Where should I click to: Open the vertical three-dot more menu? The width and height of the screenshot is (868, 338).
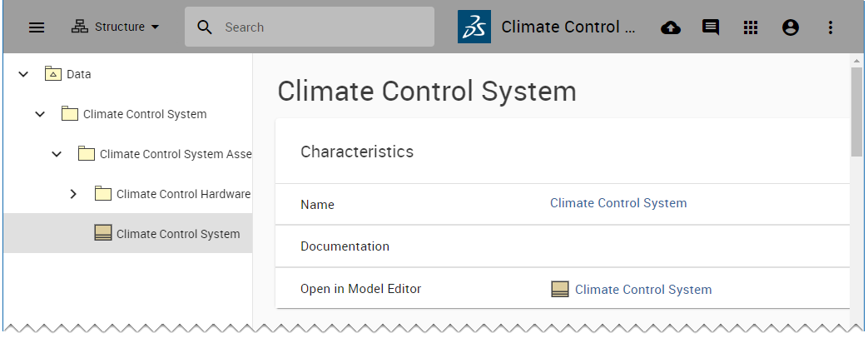(x=830, y=27)
